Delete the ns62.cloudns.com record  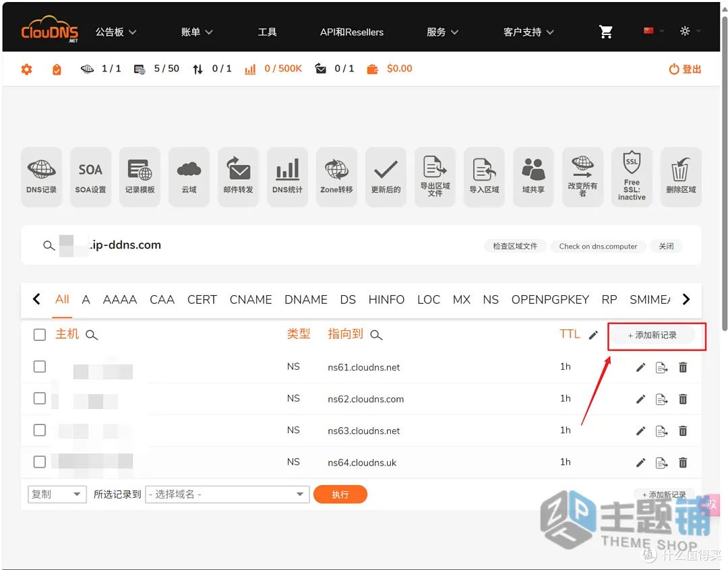(x=683, y=399)
